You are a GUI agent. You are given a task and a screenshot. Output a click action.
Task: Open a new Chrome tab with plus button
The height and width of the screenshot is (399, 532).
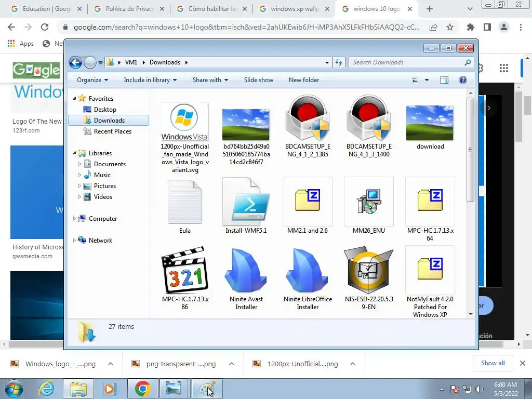(430, 9)
